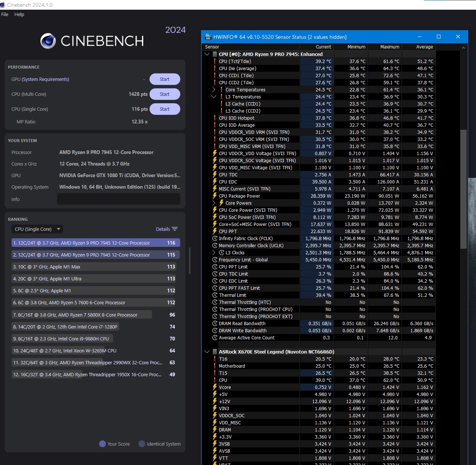The image size is (476, 465).
Task: Click the HWiNFO vertical scrollbar thumb
Action: coord(463,189)
